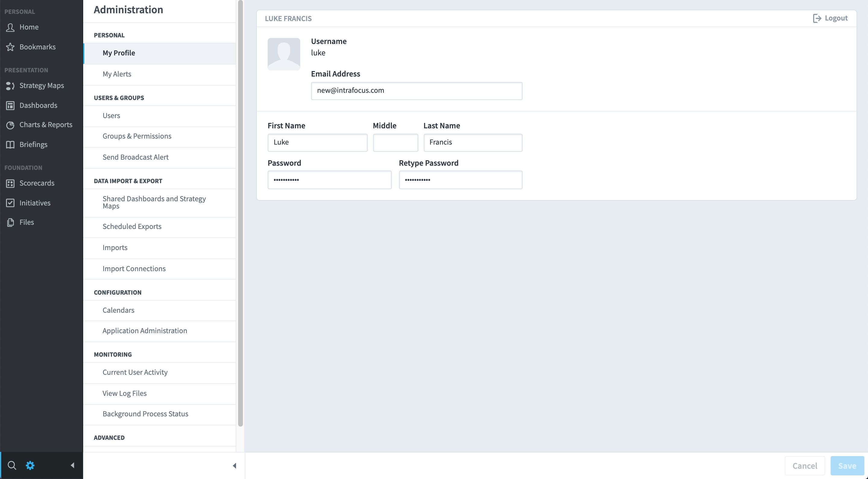Click the Scorecards icon

(11, 183)
